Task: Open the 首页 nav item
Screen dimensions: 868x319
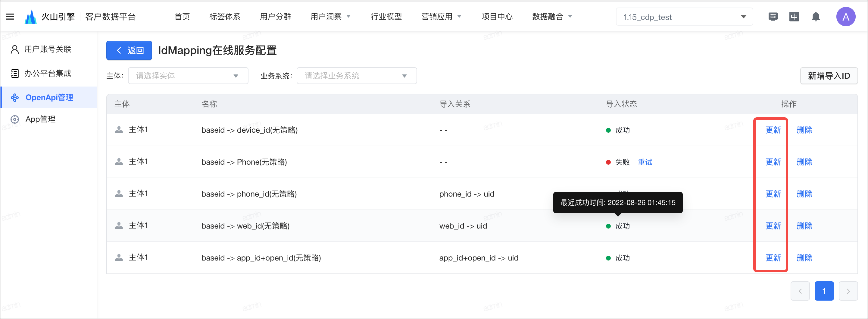Action: (182, 17)
